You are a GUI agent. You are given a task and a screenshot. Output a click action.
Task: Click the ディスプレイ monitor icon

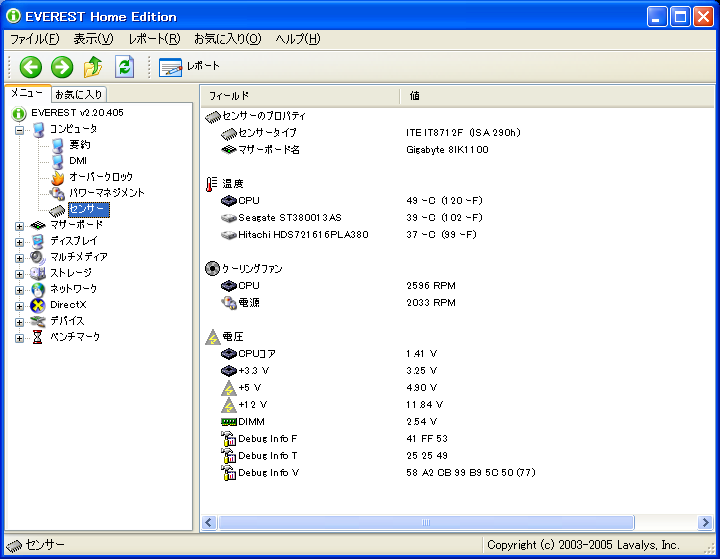point(38,242)
